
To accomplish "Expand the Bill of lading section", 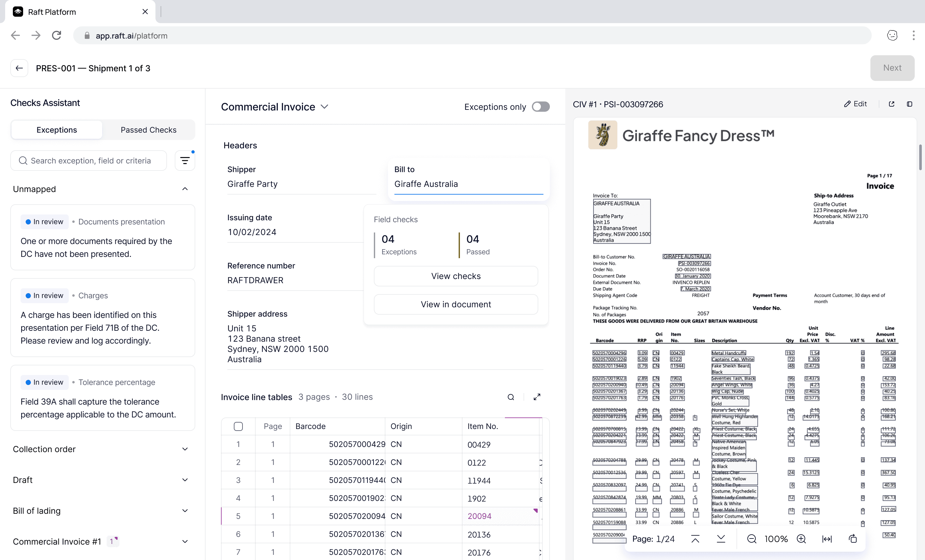I will point(185,511).
